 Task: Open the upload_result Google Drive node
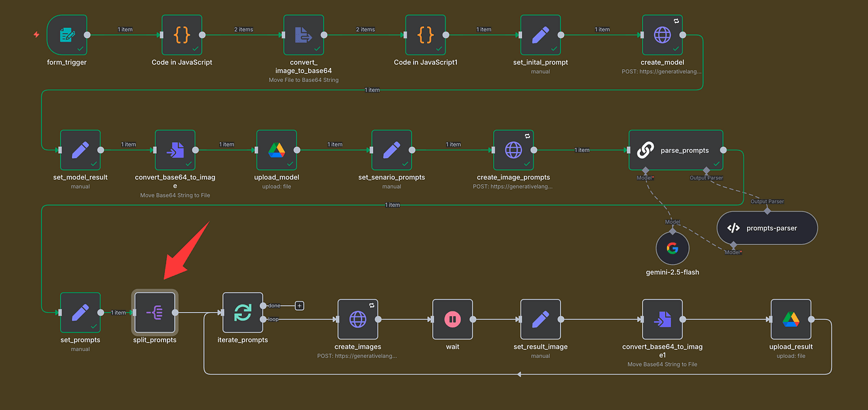point(790,319)
